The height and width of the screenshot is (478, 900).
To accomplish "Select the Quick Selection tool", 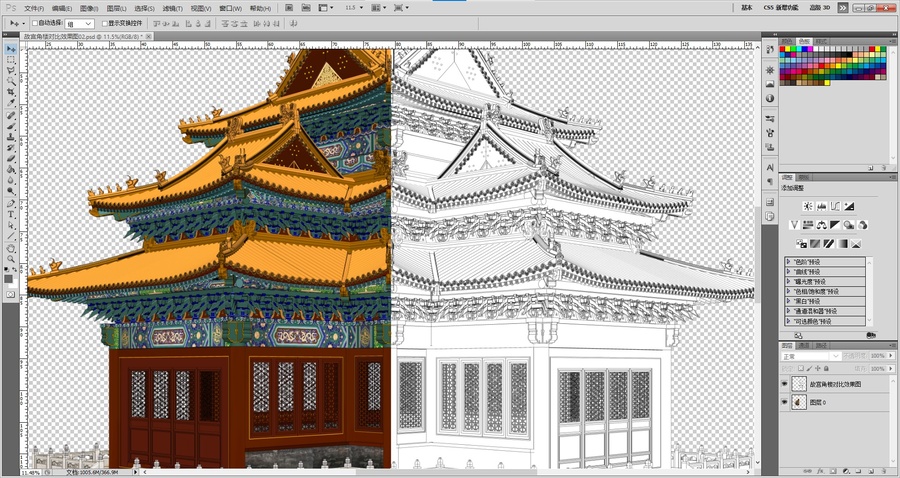I will tap(11, 81).
